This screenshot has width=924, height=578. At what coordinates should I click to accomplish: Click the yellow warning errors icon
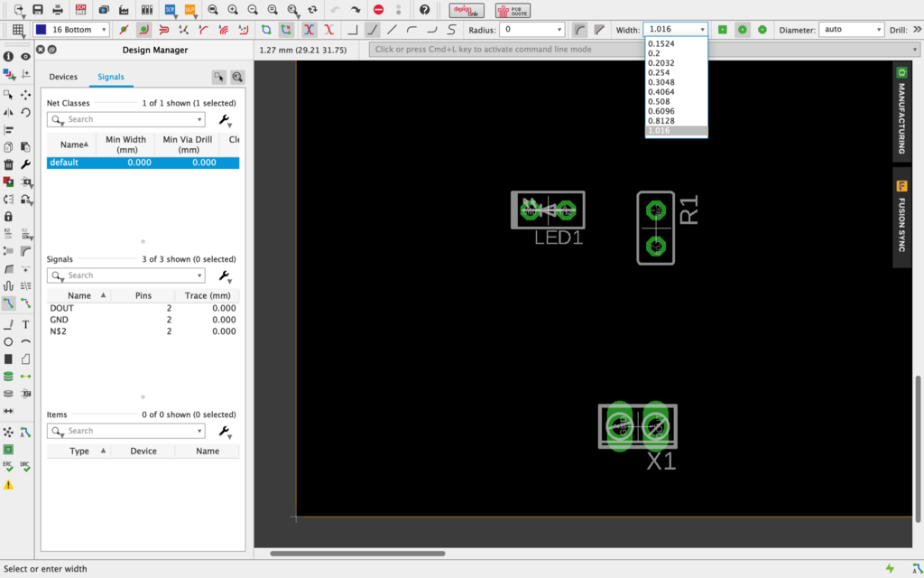pos(8,485)
